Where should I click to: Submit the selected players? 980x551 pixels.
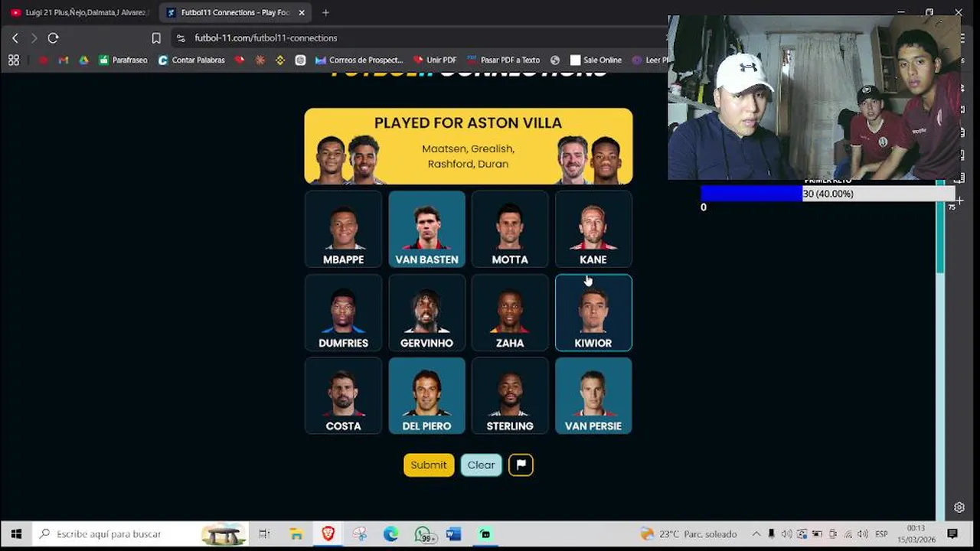click(x=429, y=465)
